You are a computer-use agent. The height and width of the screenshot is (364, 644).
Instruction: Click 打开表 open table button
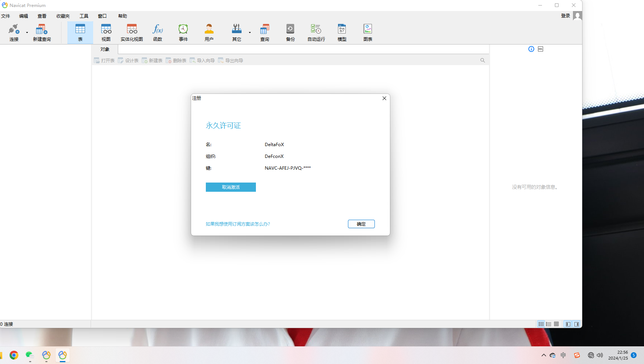104,60
